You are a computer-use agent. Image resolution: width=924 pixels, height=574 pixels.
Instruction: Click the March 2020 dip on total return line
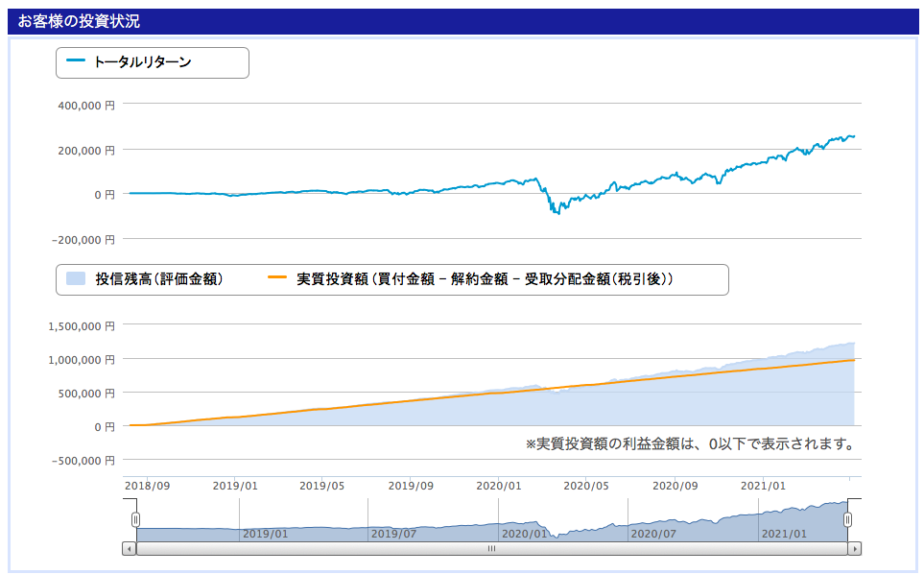point(557,211)
